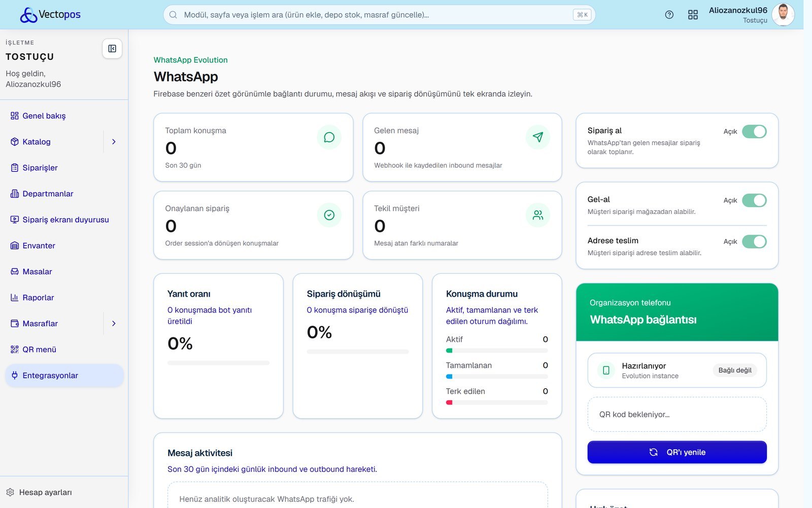Click the search magnifier icon

[x=173, y=15]
